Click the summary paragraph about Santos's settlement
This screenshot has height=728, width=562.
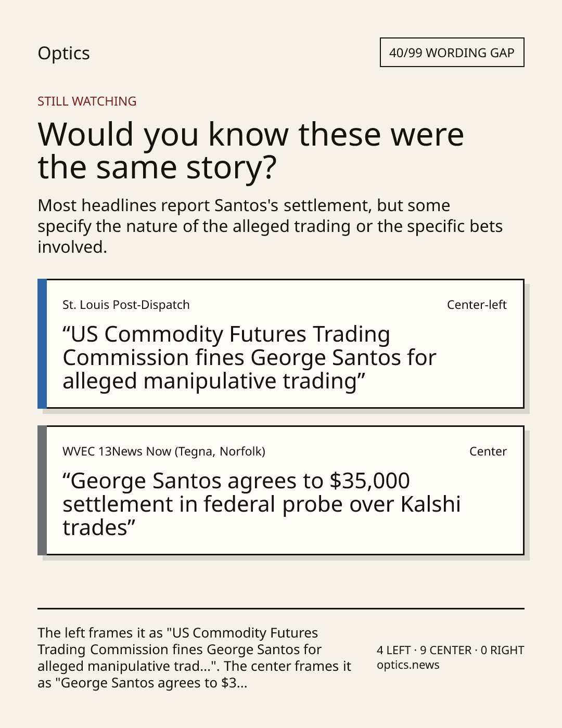click(x=270, y=226)
